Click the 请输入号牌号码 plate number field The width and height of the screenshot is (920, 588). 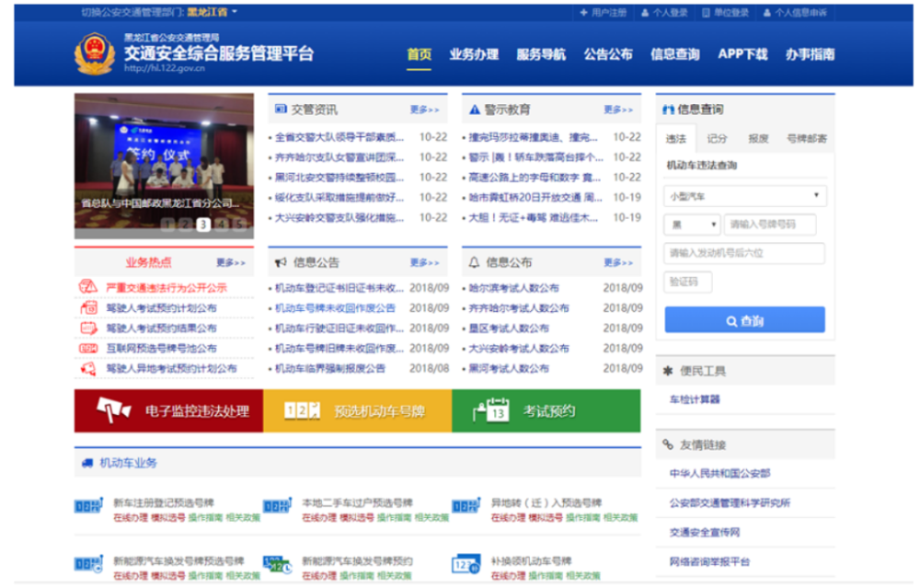(x=770, y=225)
